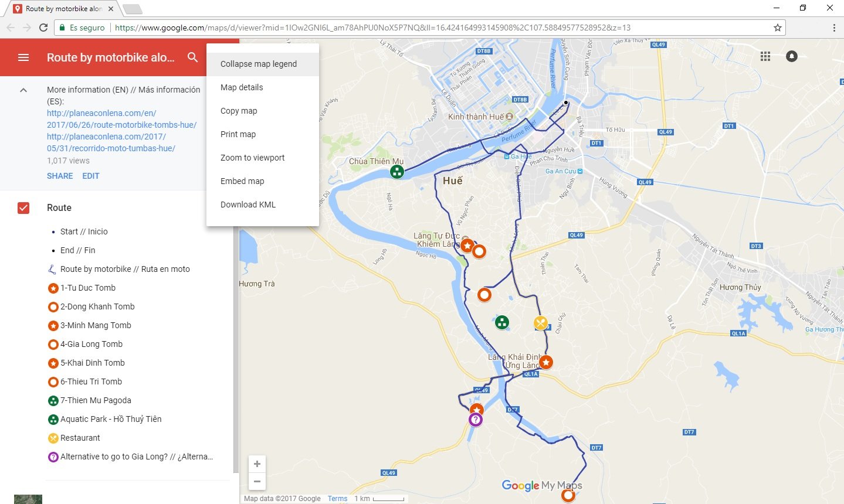
Task: Open the hamburger menu in red header
Action: click(23, 57)
